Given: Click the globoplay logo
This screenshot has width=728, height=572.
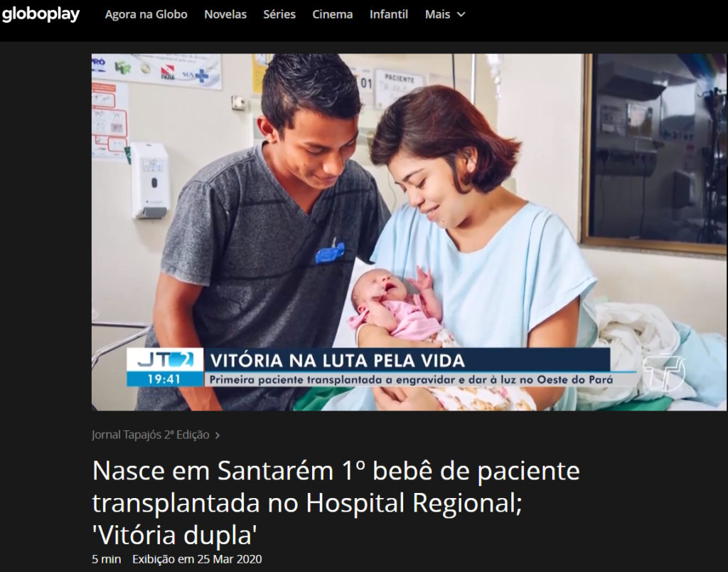Looking at the screenshot, I should tap(41, 14).
